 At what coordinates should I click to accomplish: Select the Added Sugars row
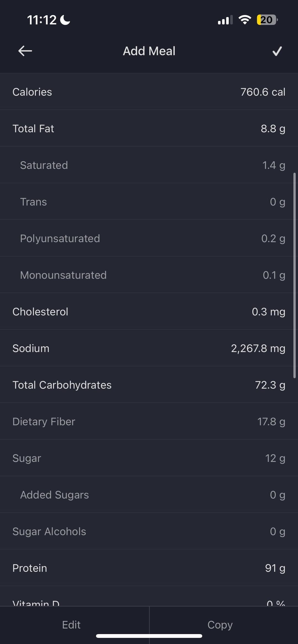pos(149,495)
